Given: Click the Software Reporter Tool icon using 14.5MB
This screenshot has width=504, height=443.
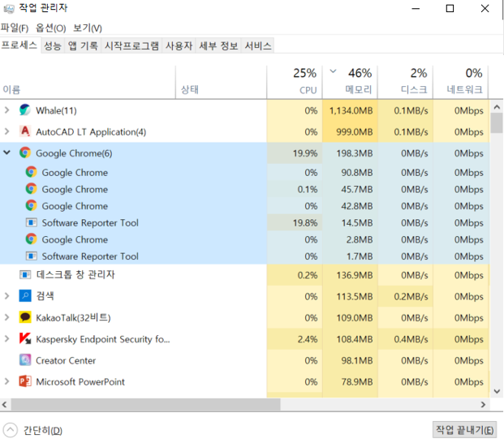Looking at the screenshot, I should [31, 222].
